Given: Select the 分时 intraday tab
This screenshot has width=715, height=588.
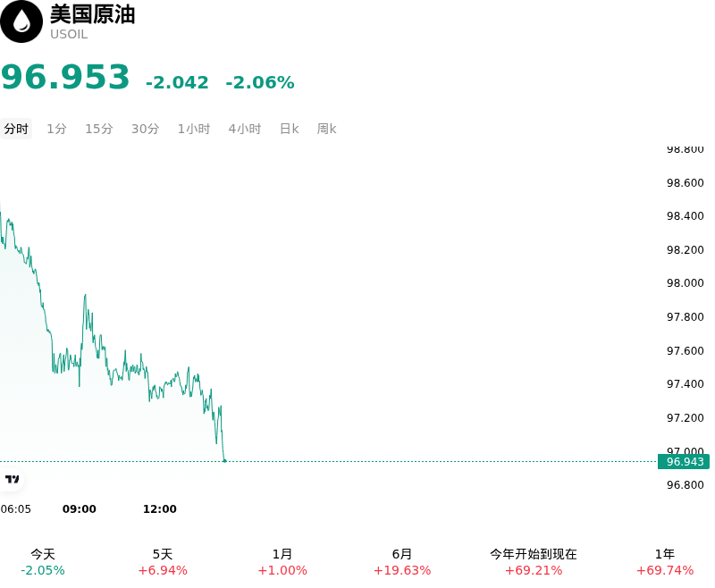Looking at the screenshot, I should click(16, 129).
